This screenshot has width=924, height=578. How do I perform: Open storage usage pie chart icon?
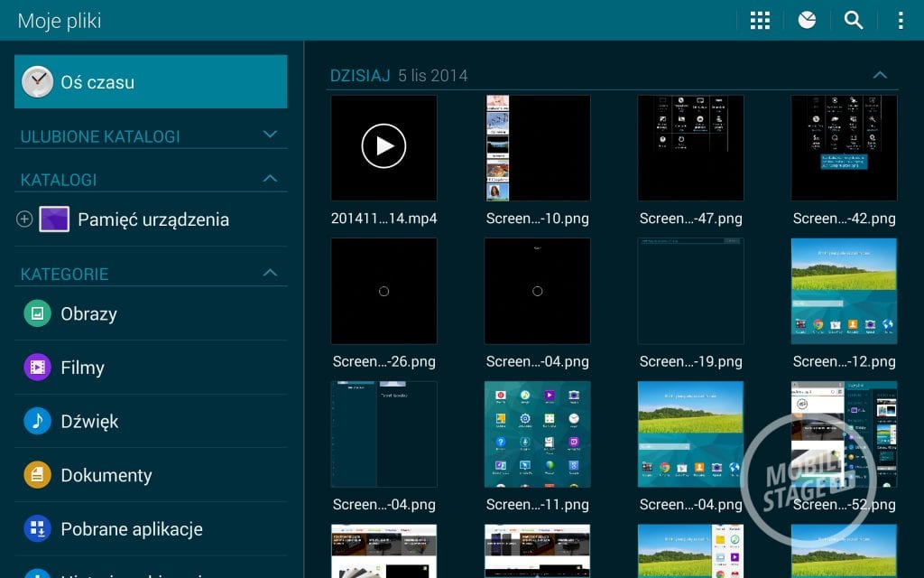[807, 20]
